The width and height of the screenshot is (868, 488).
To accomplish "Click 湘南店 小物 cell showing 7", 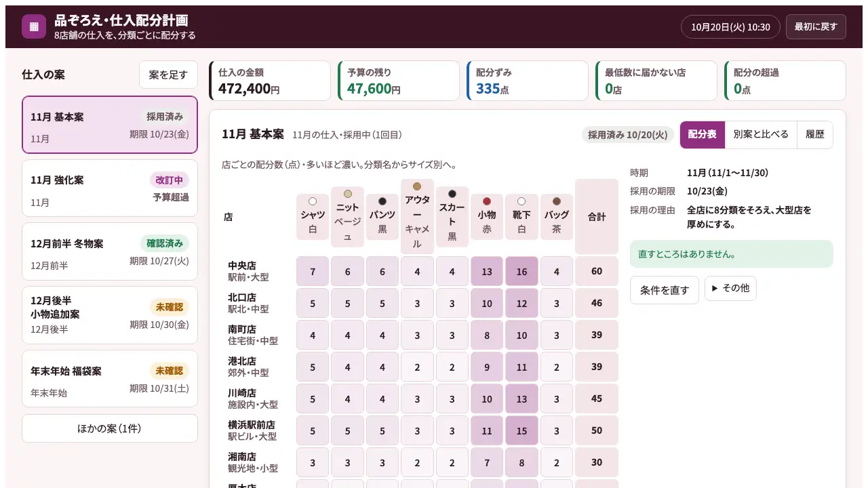I will point(487,462).
